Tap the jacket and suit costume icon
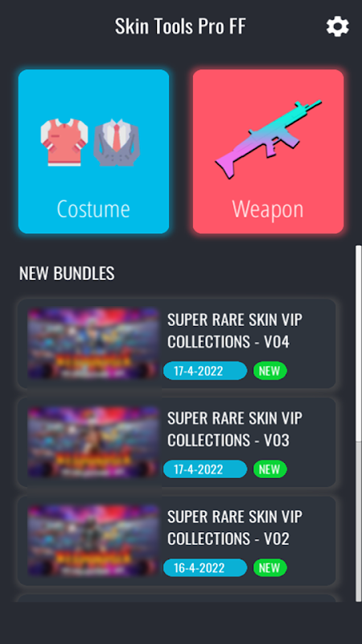This screenshot has width=362, height=644. pyautogui.click(x=90, y=142)
